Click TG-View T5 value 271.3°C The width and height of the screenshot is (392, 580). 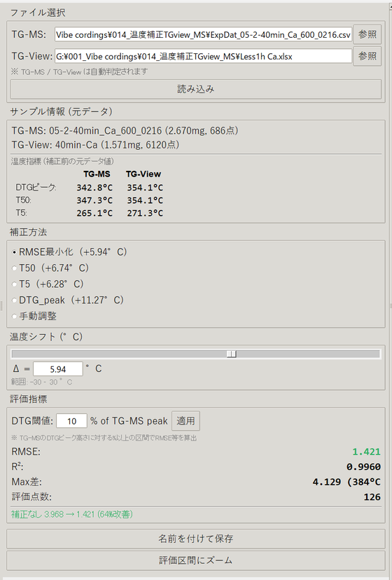[x=145, y=213]
